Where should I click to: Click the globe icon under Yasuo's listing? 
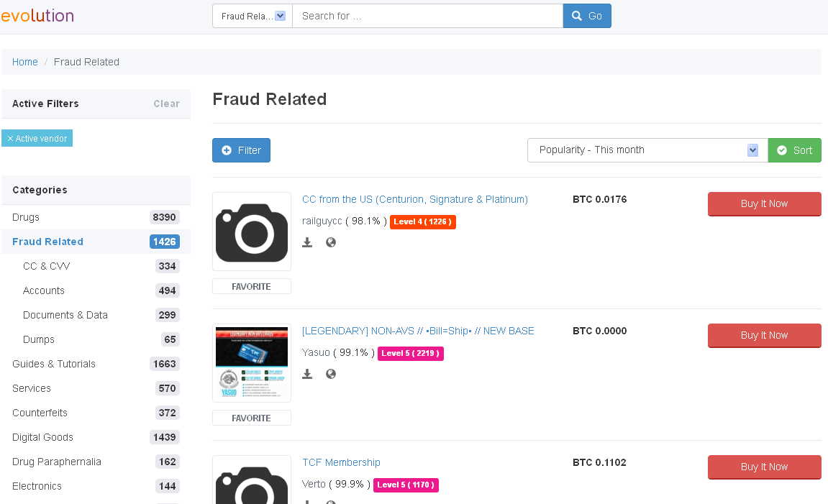click(x=330, y=374)
